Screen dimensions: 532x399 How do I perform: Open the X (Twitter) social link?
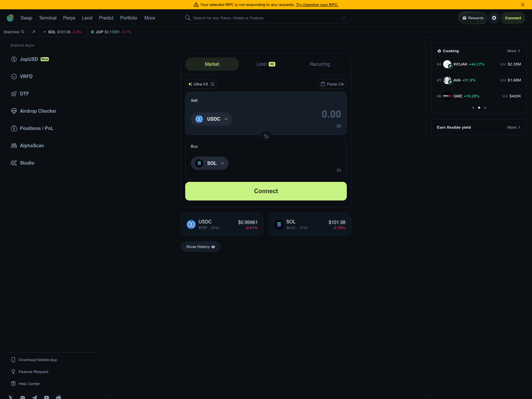point(11,397)
